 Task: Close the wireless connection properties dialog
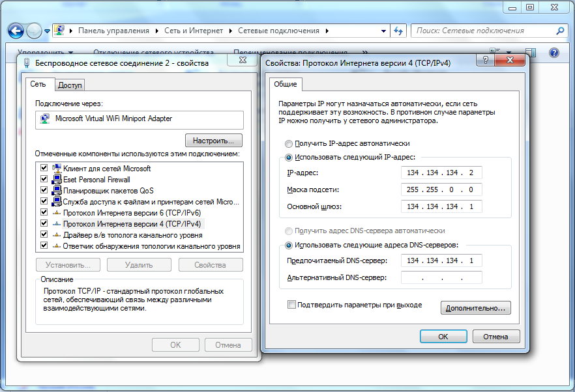point(243,60)
